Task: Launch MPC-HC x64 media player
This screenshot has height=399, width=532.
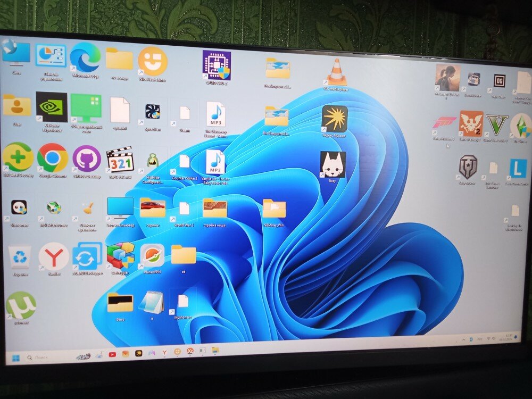Action: [x=120, y=162]
